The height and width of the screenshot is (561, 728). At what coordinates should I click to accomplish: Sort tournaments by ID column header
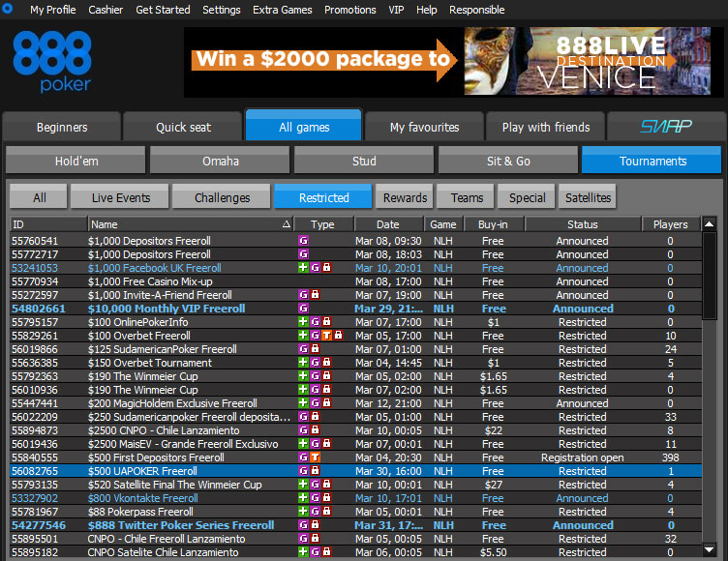pos(48,224)
